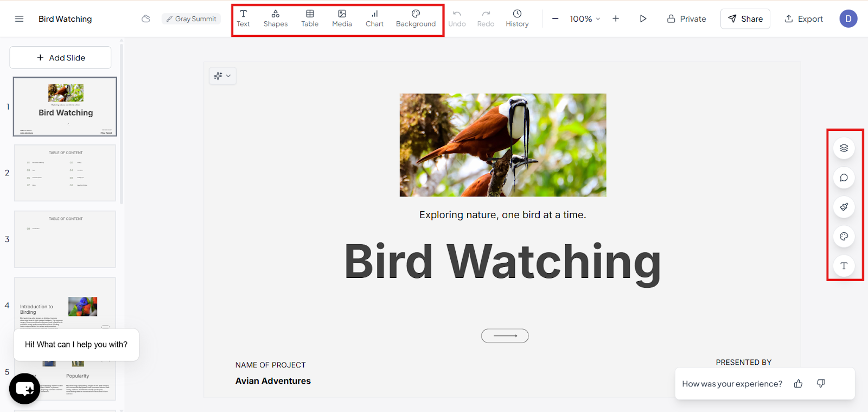Insert a Table from toolbar
The width and height of the screenshot is (868, 412).
point(310,18)
